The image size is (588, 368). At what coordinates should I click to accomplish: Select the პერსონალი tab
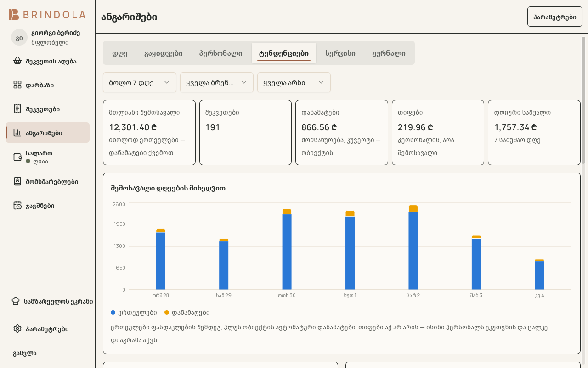point(221,53)
